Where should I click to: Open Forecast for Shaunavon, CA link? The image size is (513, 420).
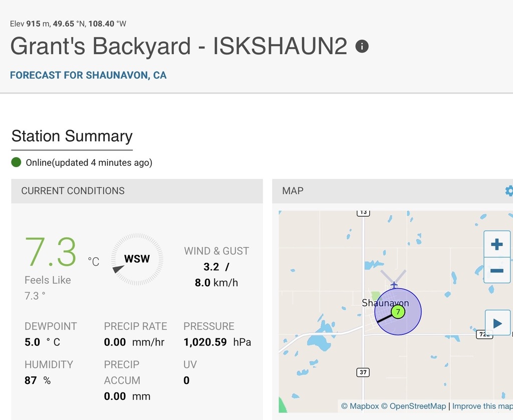88,75
